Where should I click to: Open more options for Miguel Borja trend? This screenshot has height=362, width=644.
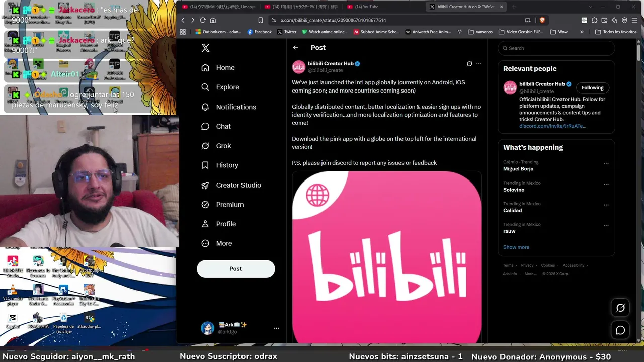[606, 163]
